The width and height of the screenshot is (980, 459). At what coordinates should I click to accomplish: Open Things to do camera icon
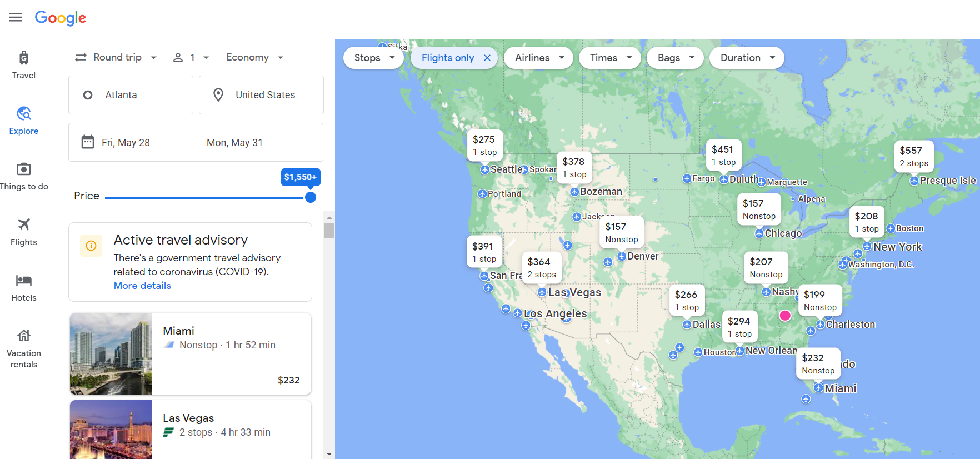coord(23,169)
